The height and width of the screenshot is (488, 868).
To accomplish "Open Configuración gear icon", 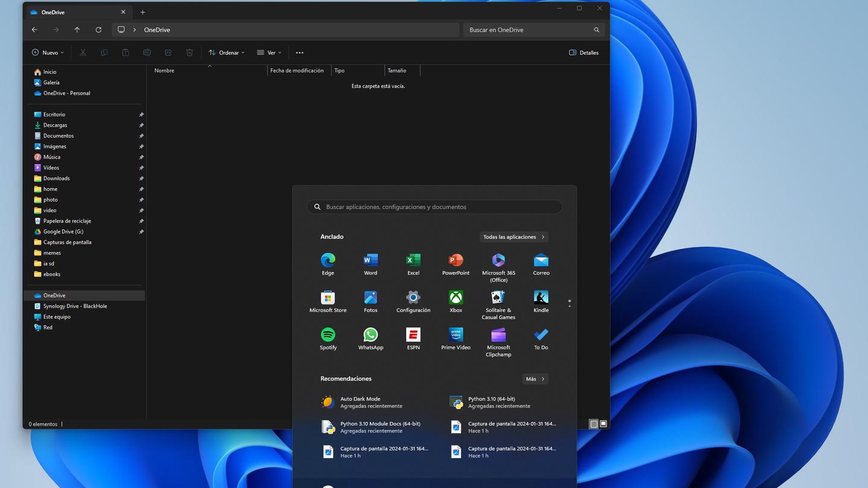I will click(413, 298).
